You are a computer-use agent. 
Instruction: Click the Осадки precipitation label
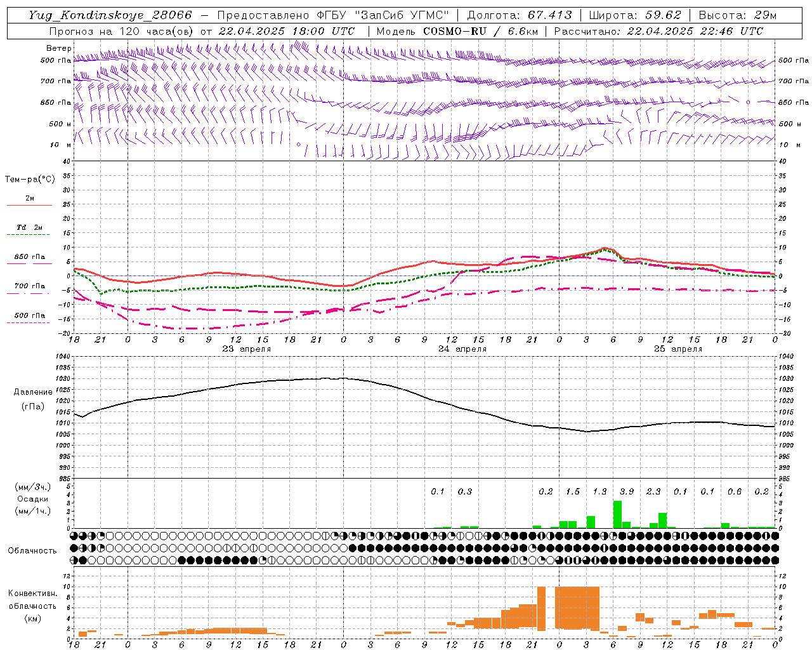click(x=33, y=499)
